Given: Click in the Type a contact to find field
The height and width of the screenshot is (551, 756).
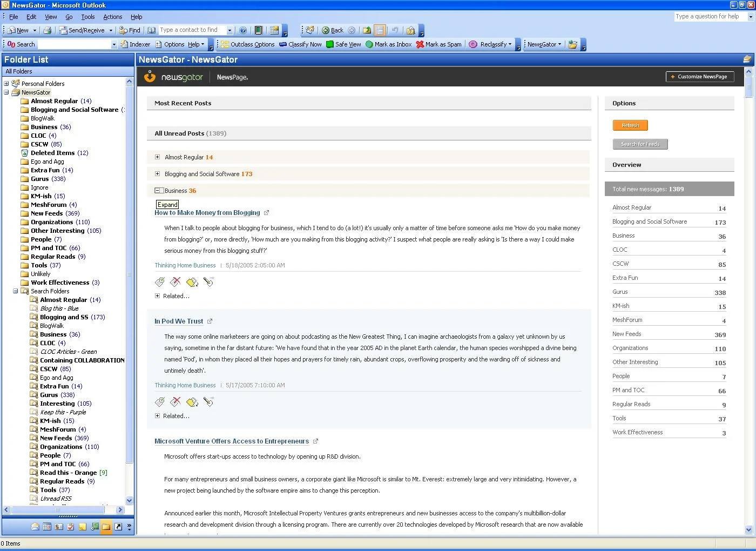Looking at the screenshot, I should pos(192,30).
